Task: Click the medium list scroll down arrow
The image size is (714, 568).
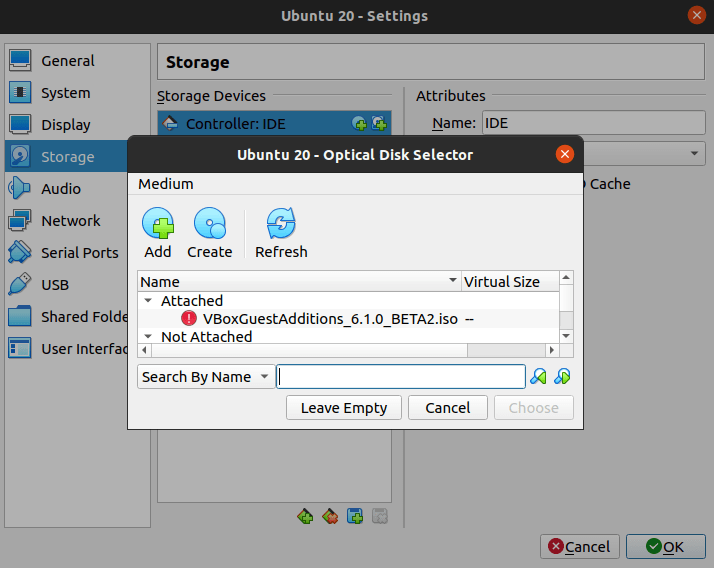Action: coord(566,336)
